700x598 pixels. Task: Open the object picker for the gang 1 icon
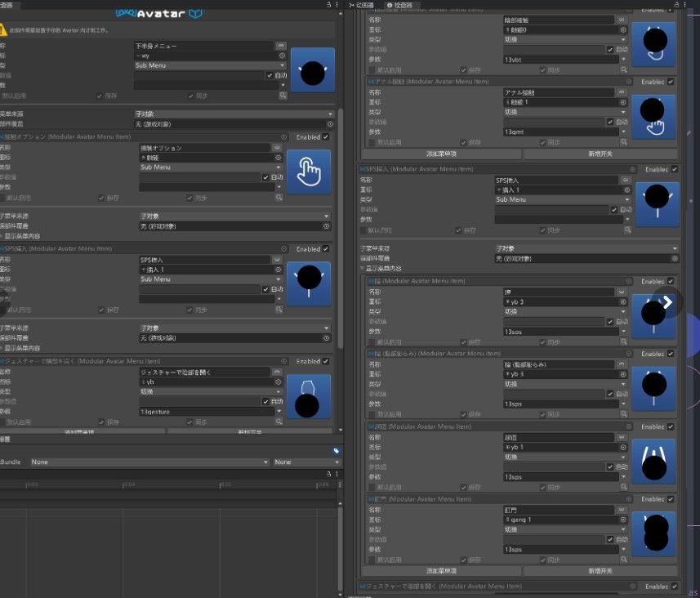622,520
